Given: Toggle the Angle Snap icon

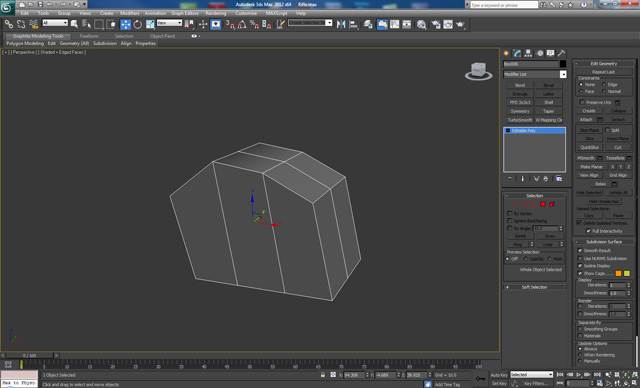Looking at the screenshot, I should click(x=242, y=24).
